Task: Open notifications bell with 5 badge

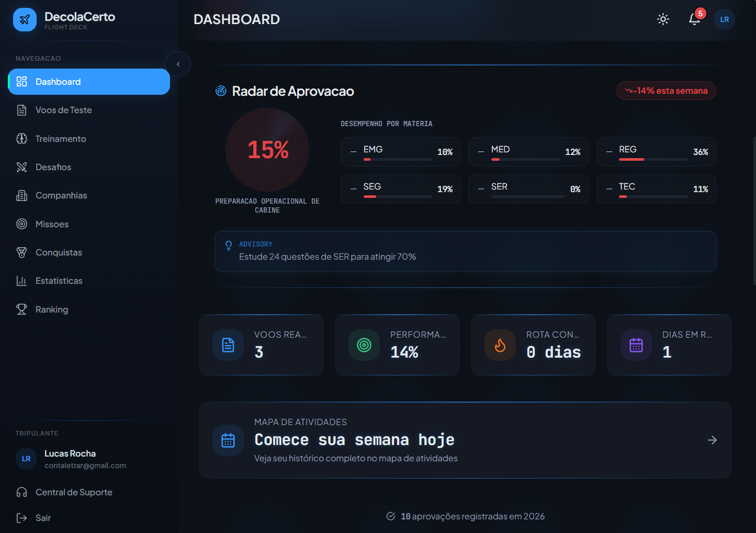Action: [694, 19]
